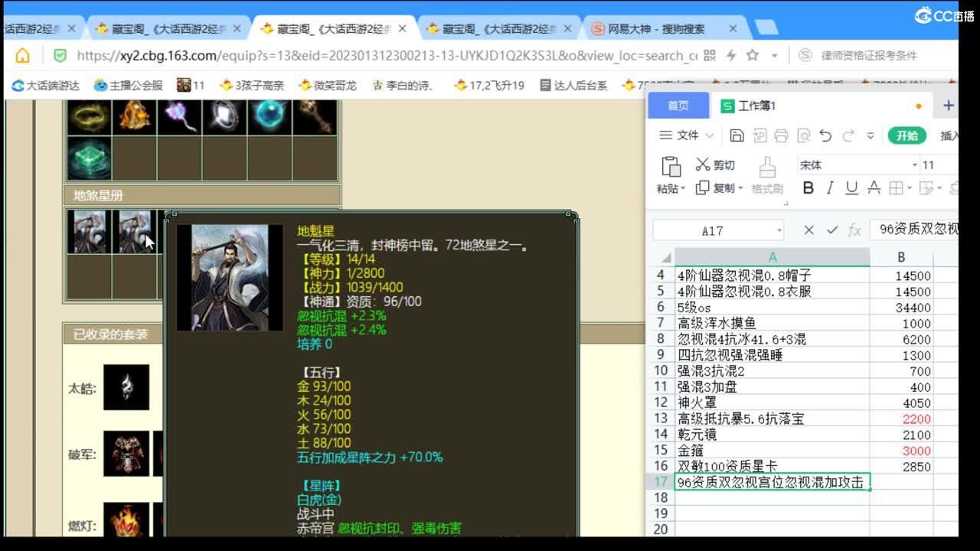Screen dimensions: 980x551
Task: Click the search box showing 律师资格证报考条件
Action: tap(869, 56)
